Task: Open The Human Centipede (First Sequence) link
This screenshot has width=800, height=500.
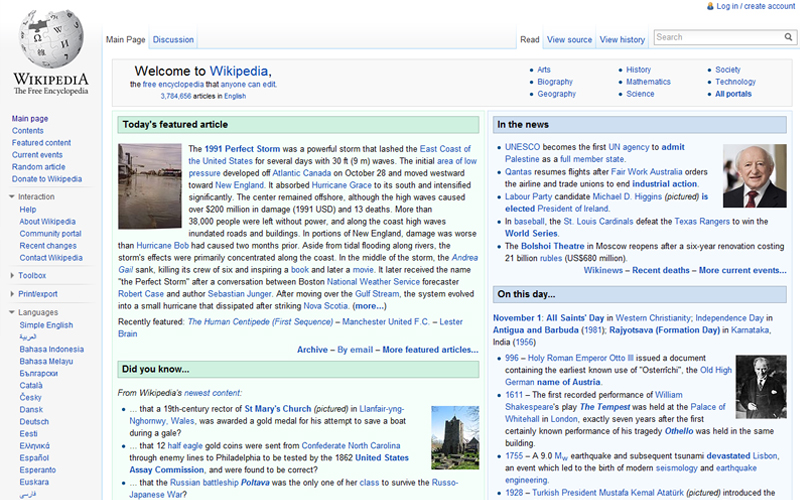Action: (x=260, y=322)
